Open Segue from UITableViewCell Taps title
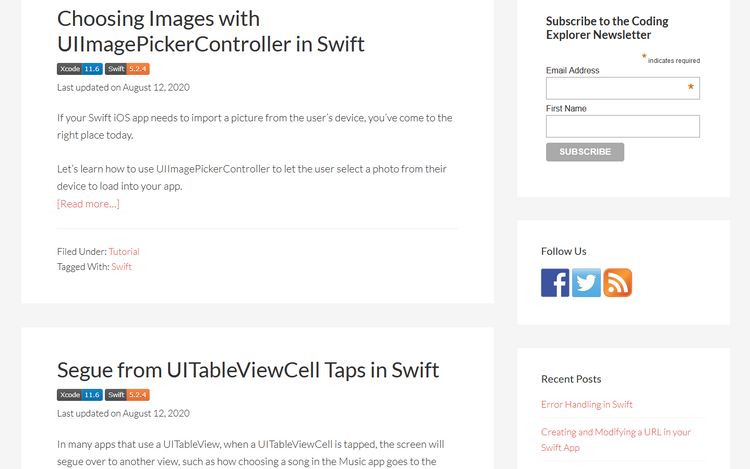This screenshot has width=750, height=469. coord(248,370)
